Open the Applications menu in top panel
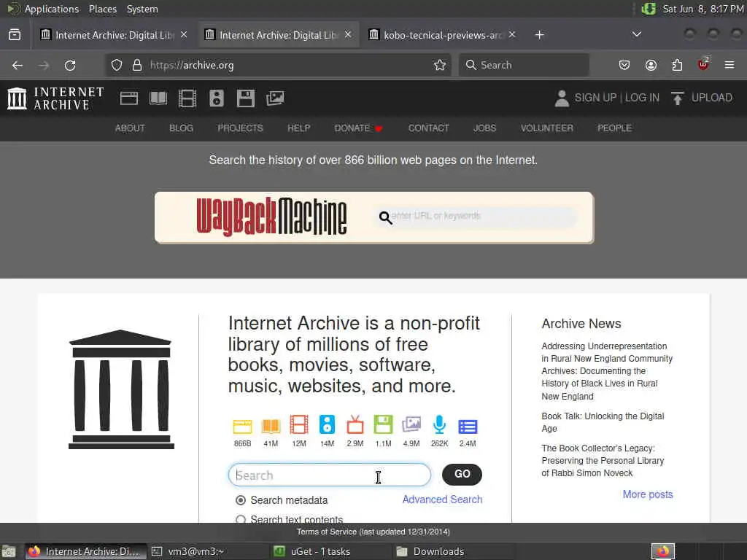 (x=52, y=9)
